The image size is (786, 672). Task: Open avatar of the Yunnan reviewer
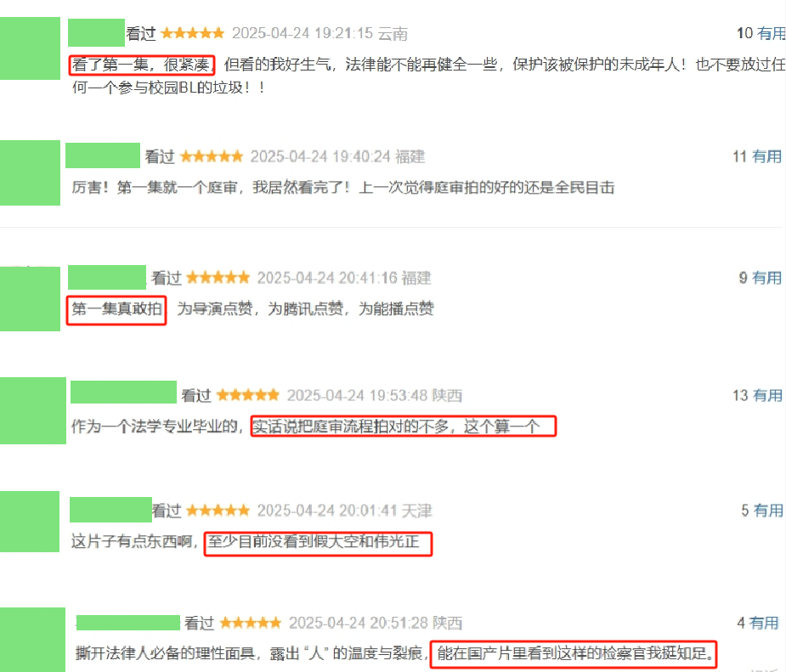(x=30, y=48)
